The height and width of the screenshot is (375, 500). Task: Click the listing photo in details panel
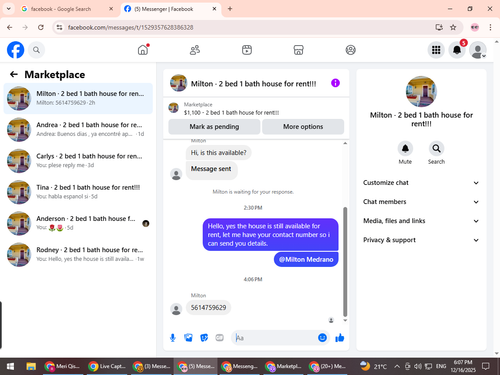pos(421,92)
